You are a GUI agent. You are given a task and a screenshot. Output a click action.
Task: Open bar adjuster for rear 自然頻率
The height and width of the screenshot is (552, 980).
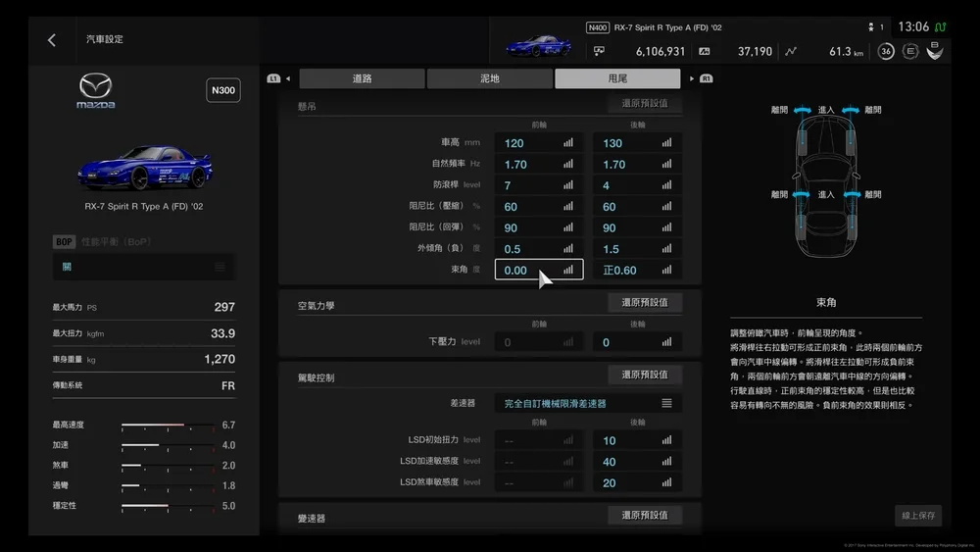[x=666, y=165]
